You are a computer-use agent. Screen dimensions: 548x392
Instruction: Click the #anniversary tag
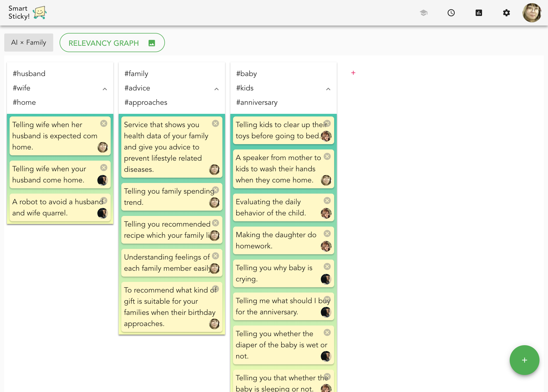257,102
